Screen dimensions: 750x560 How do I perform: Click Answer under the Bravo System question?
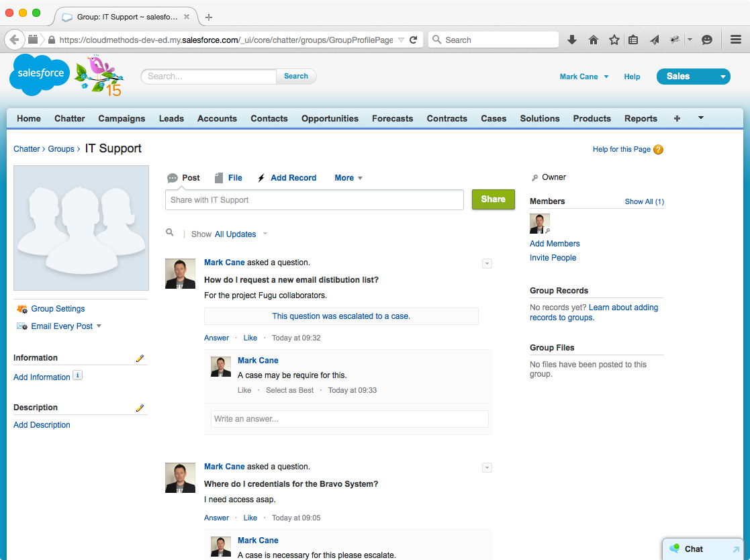[x=216, y=518]
